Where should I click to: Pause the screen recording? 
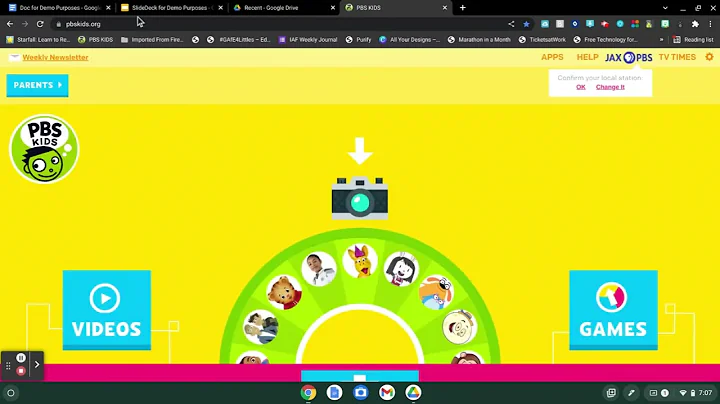click(21, 358)
